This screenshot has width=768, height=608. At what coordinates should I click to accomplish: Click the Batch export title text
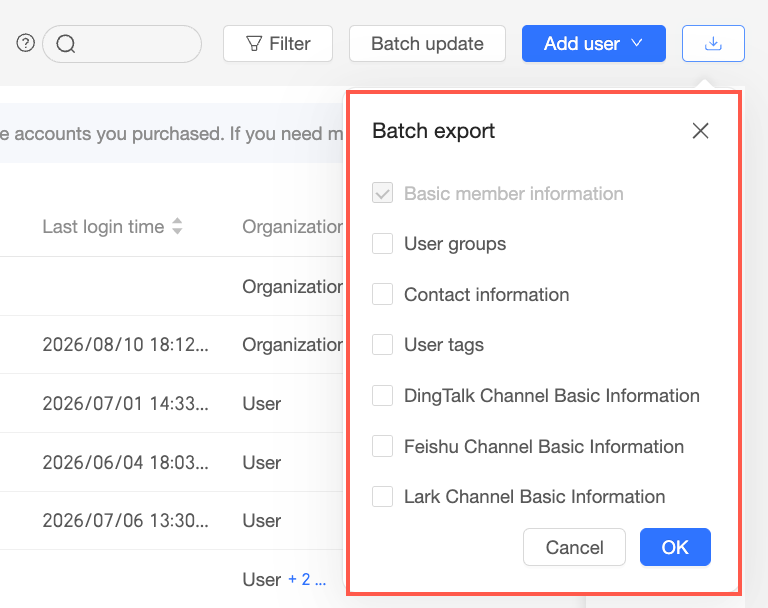pyautogui.click(x=433, y=131)
